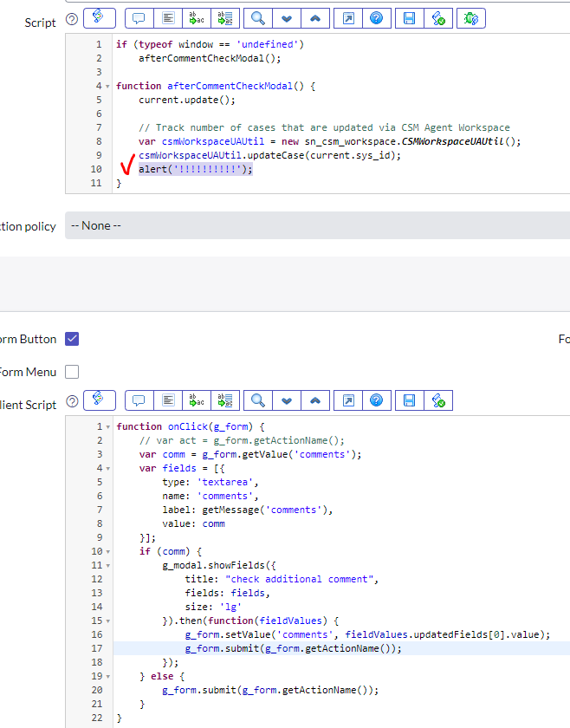Click the Find Next down arrow in Script toolbar
Screen dimensions: 570x728
click(287, 18)
